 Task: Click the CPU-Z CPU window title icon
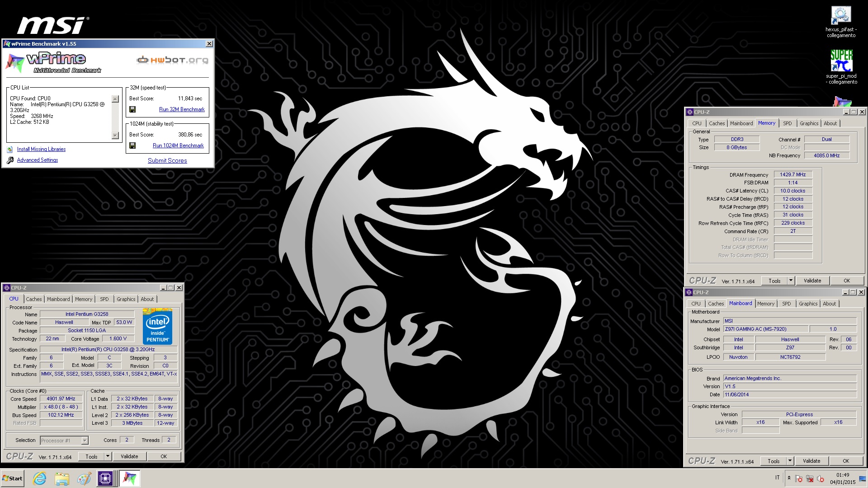[x=7, y=288]
